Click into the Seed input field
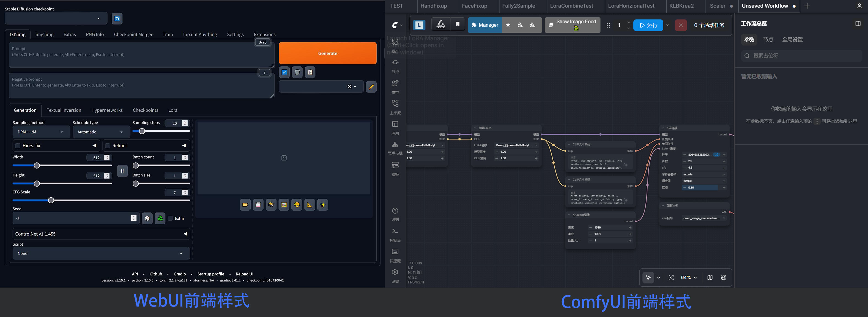Image resolution: width=868 pixels, height=317 pixels. tap(72, 218)
